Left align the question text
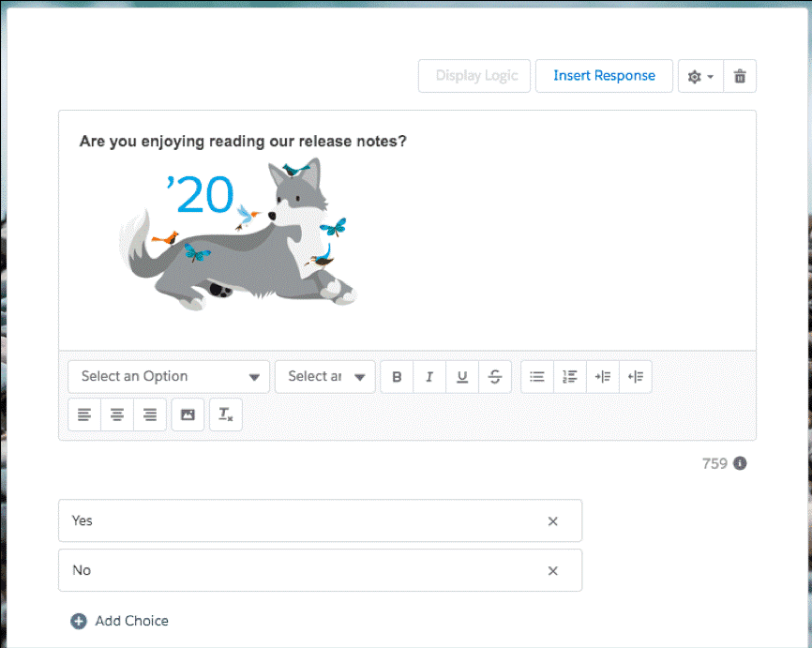This screenshot has width=812, height=648. click(x=84, y=414)
